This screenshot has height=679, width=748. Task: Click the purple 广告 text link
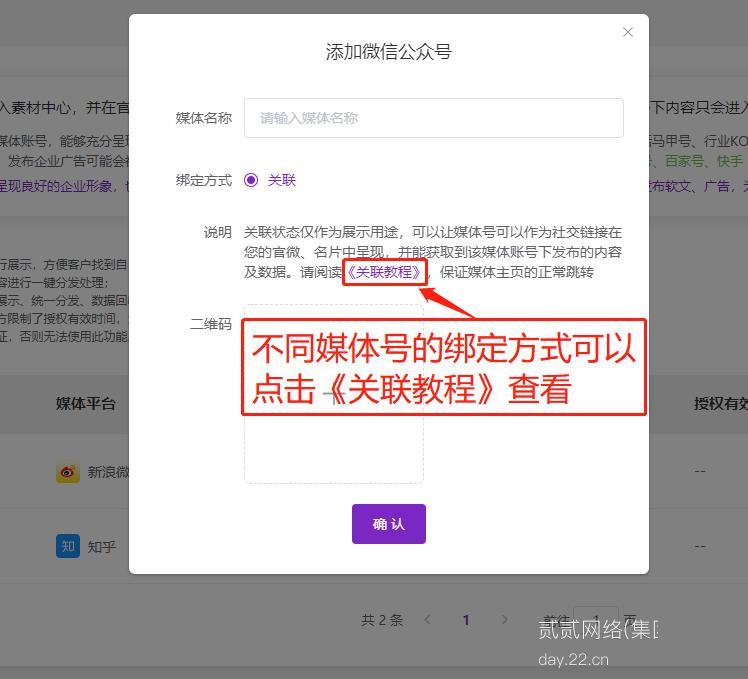[x=716, y=186]
